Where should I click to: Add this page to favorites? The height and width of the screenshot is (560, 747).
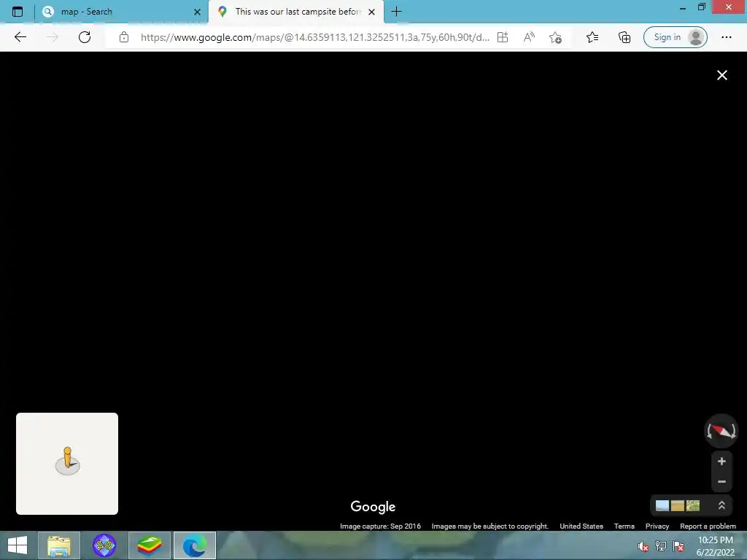coord(555,37)
